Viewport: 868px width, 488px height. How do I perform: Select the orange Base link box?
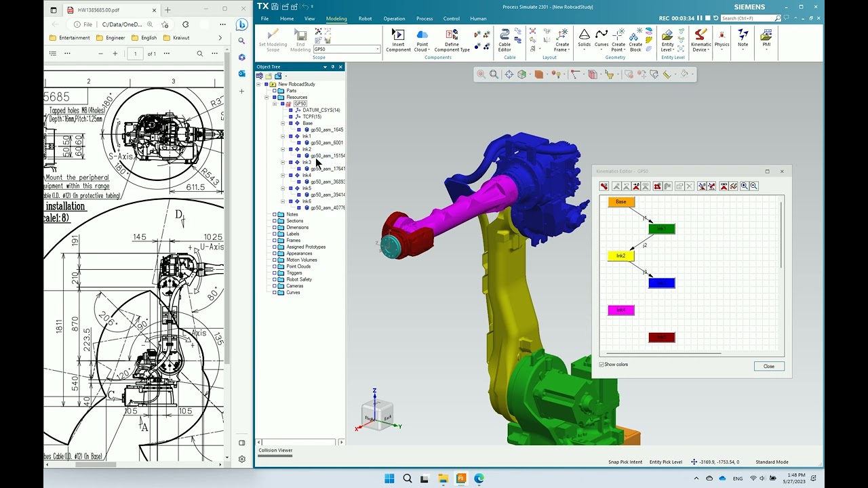(621, 202)
